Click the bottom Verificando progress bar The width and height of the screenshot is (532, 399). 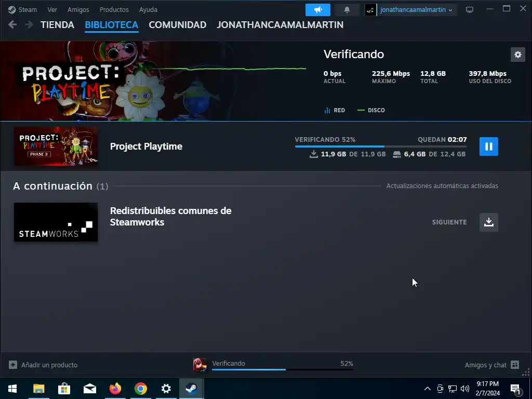(282, 369)
